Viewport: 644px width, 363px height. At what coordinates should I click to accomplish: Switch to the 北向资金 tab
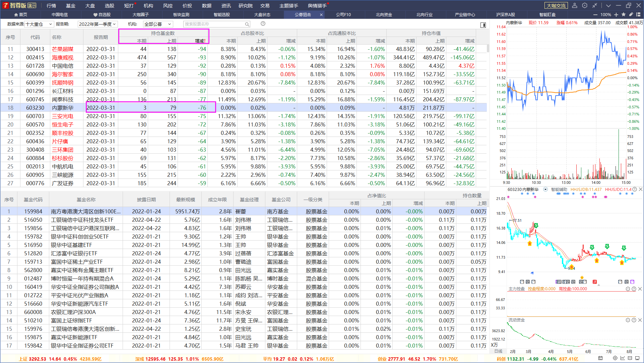click(x=384, y=15)
